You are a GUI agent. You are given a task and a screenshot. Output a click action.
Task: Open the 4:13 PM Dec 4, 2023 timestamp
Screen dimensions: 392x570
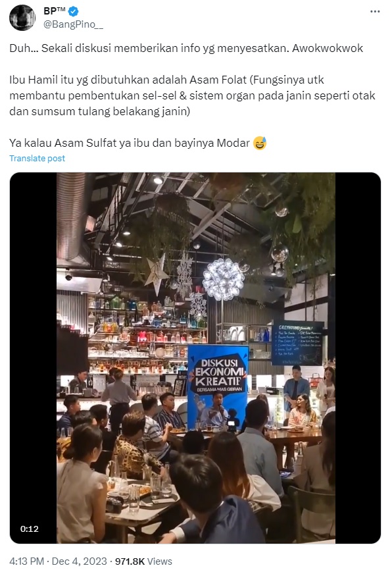click(x=58, y=561)
